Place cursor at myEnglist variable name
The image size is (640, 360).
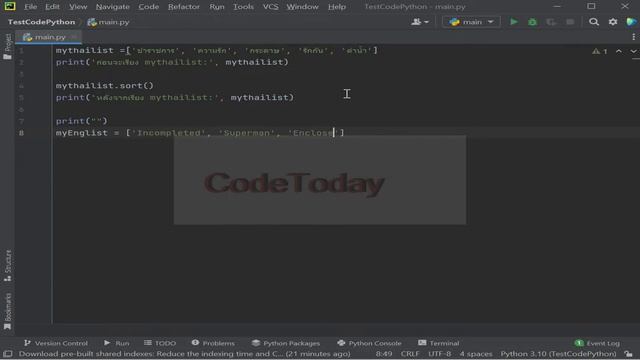pos(82,133)
